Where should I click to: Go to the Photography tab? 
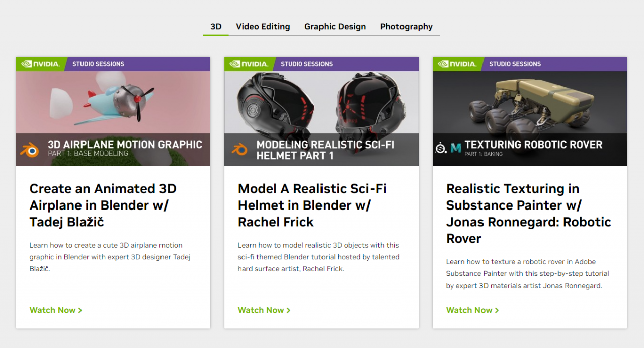pyautogui.click(x=406, y=27)
